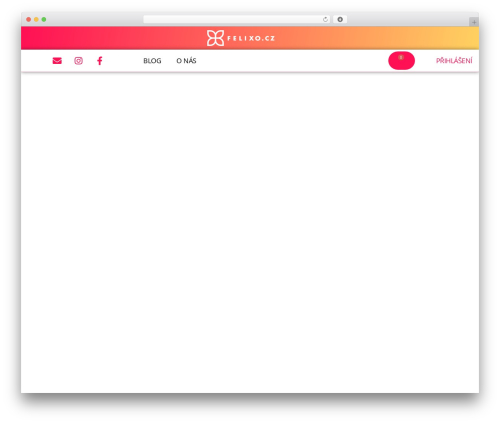The width and height of the screenshot is (500, 423).
Task: Focus the browser address bar
Action: 237,19
